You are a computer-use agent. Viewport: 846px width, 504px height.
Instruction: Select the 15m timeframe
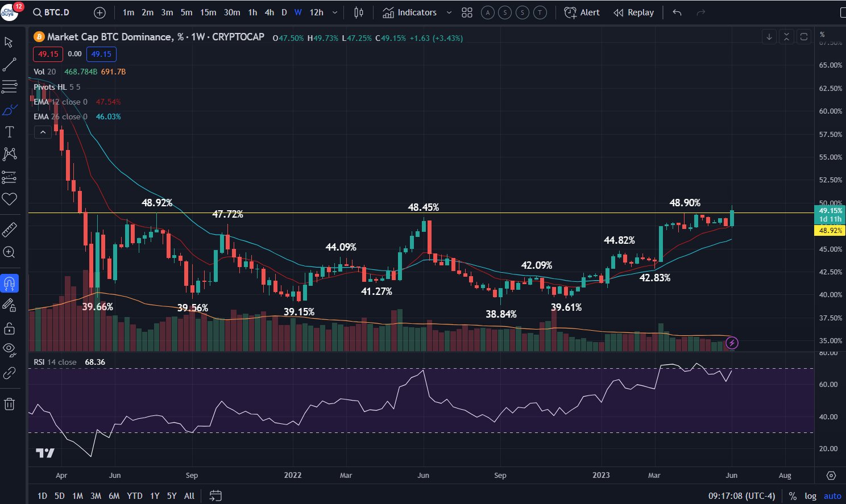click(x=208, y=13)
